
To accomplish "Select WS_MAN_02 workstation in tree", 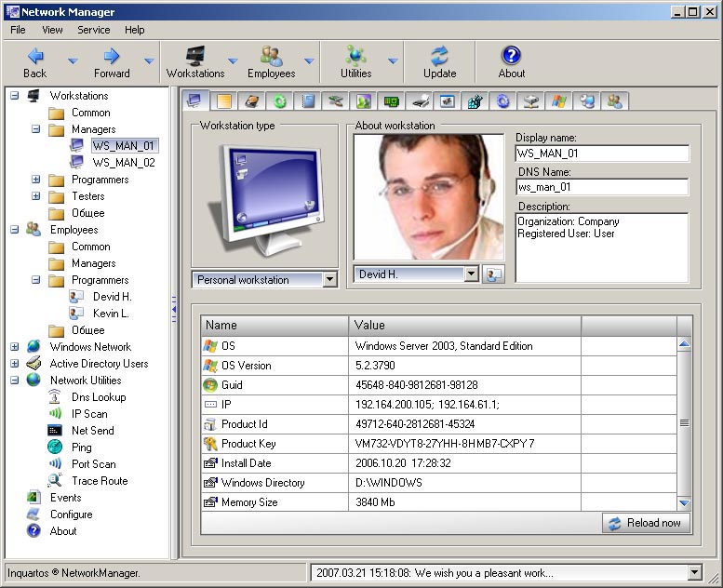I will pos(123,163).
